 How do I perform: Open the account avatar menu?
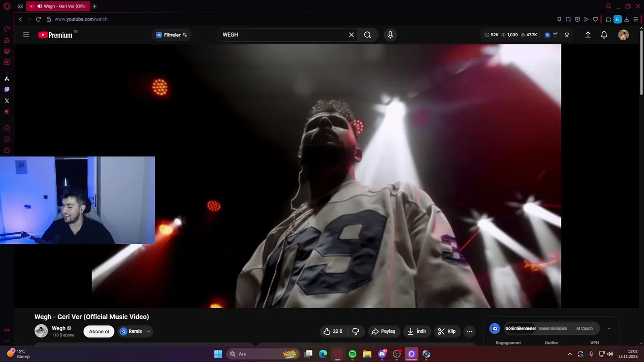point(623,35)
